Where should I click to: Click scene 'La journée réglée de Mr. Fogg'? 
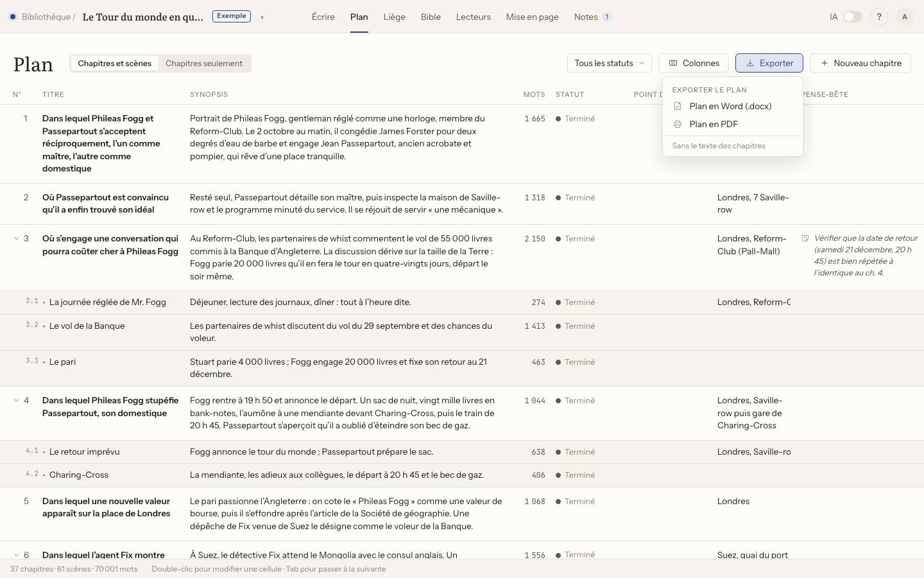click(x=108, y=302)
